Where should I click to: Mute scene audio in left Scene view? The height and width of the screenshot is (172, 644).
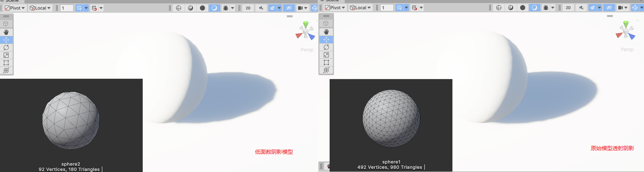pos(261,8)
